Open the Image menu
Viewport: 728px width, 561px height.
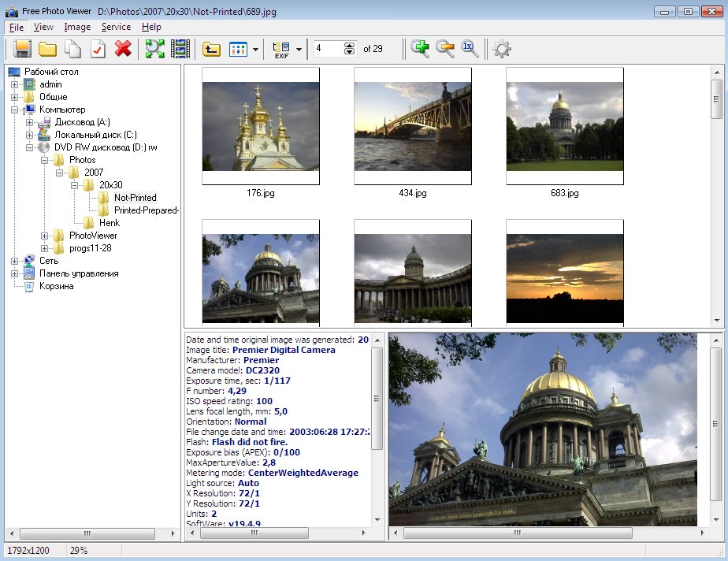click(x=77, y=27)
